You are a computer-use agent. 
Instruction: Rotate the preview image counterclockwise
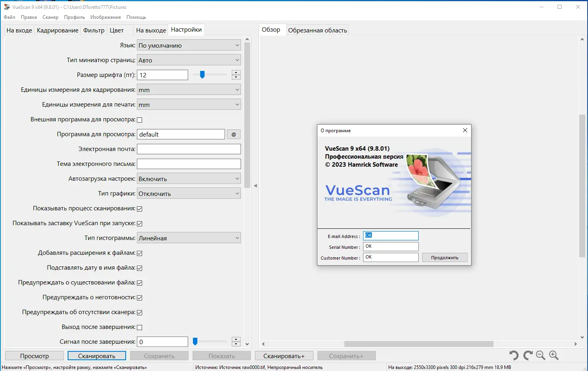[x=514, y=355]
